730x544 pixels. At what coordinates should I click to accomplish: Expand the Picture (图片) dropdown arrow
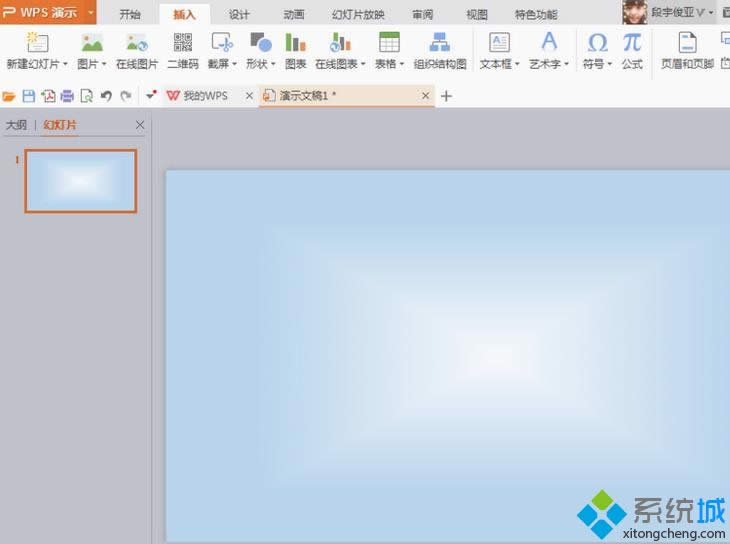pos(104,64)
